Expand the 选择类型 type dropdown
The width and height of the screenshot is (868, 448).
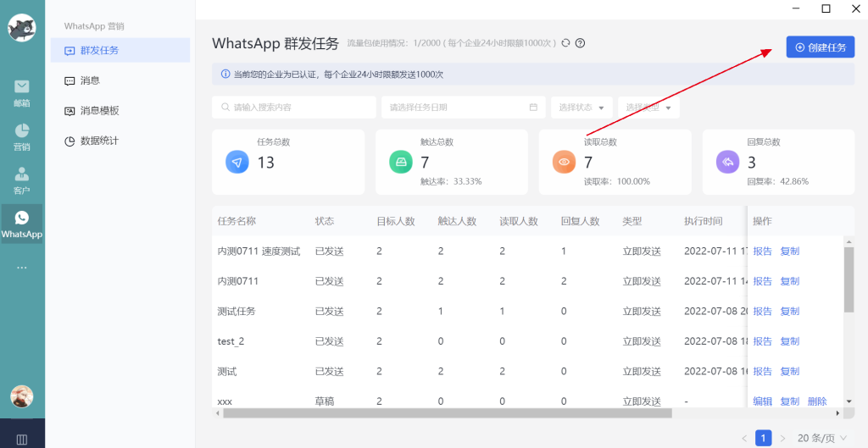point(648,108)
